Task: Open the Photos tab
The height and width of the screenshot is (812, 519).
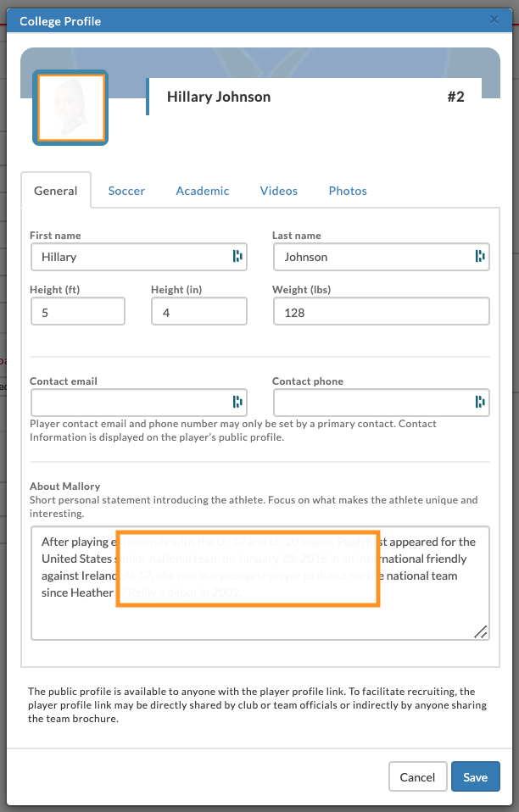Action: pyautogui.click(x=348, y=191)
